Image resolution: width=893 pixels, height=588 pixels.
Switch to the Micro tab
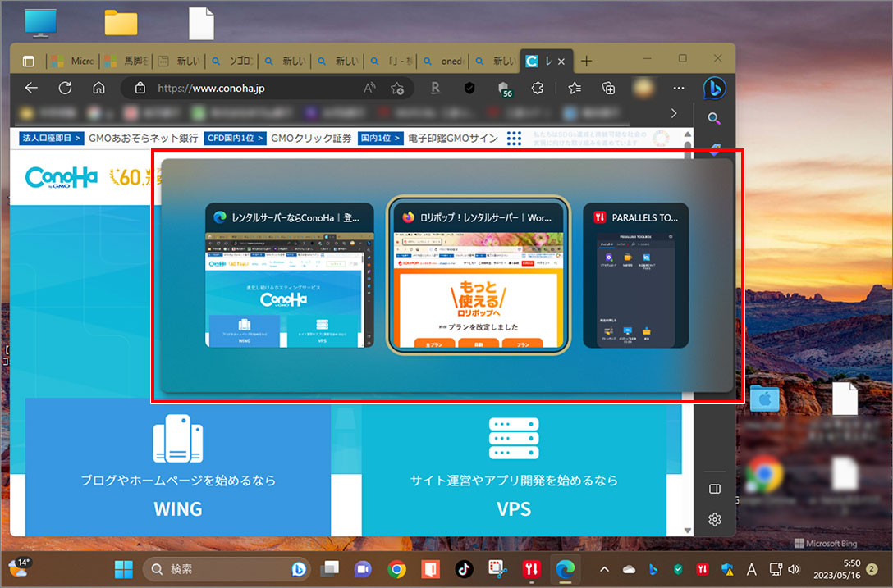(x=74, y=61)
